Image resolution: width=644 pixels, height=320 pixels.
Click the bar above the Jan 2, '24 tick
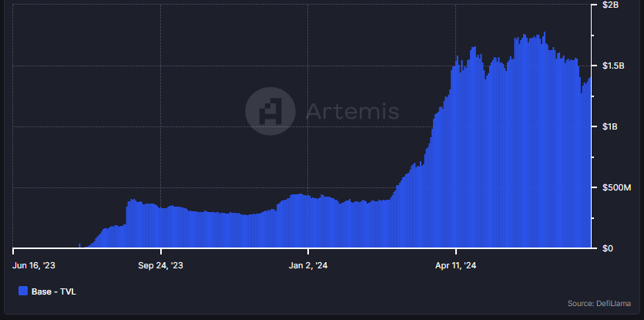(x=308, y=222)
